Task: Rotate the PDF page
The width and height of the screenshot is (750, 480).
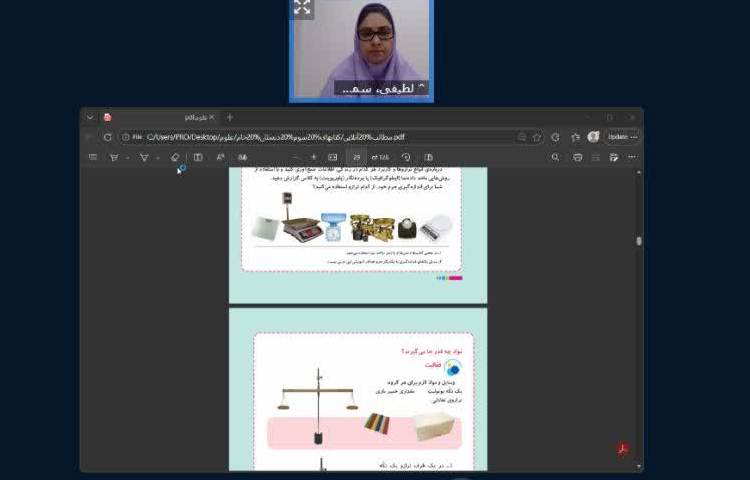Action: [x=406, y=157]
